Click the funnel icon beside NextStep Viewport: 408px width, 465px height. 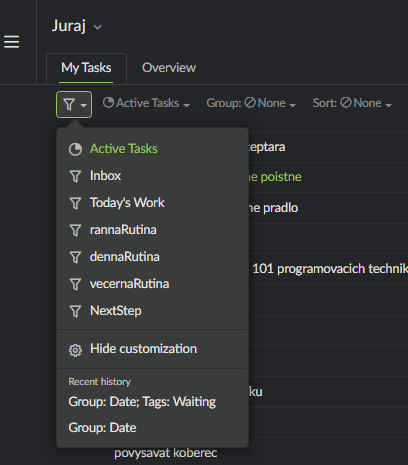pos(75,311)
